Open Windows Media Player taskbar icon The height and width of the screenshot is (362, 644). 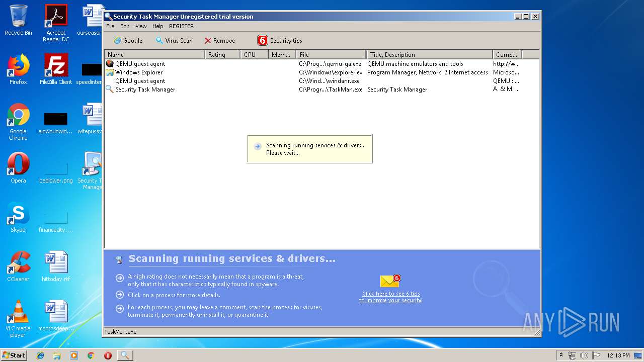tap(74, 355)
